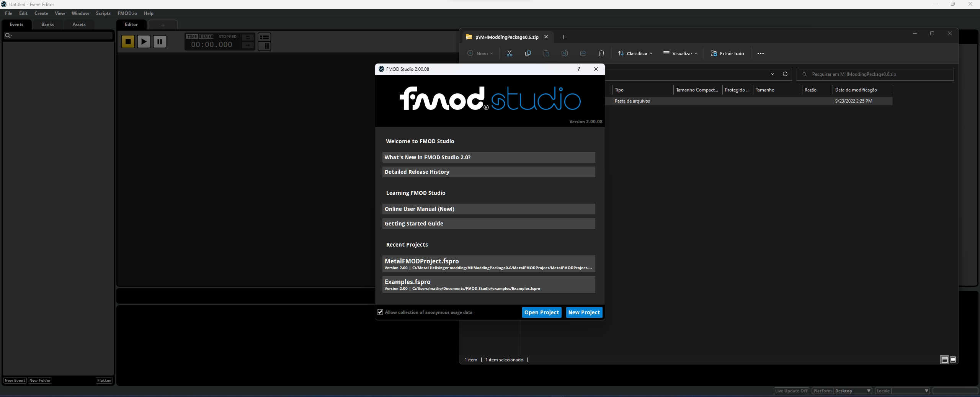
Task: Click the refresh icon in File Explorer
Action: [785, 74]
